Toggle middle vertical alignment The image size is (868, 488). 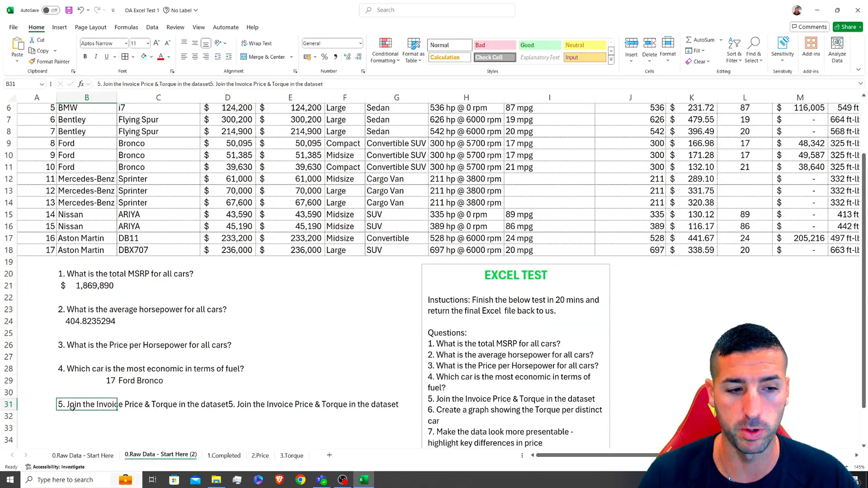[195, 43]
